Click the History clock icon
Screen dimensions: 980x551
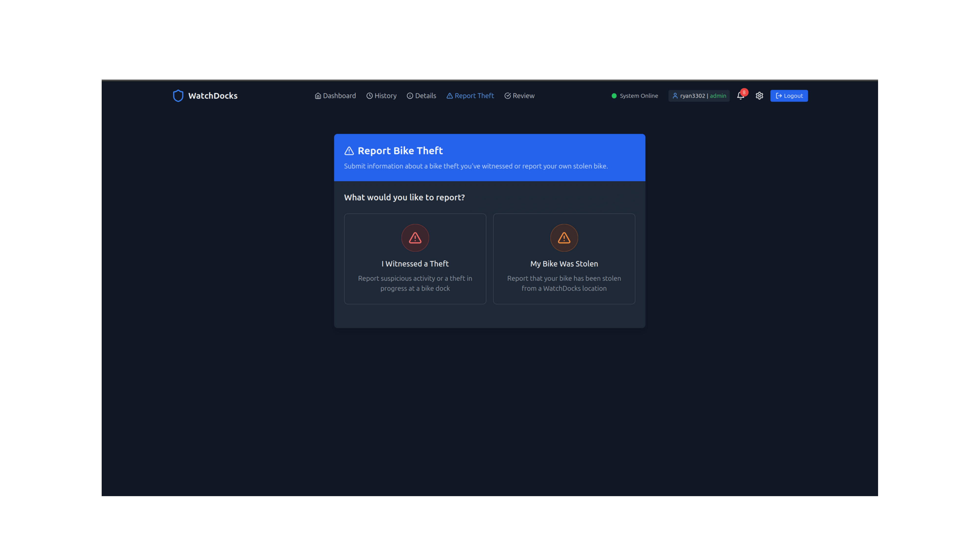(369, 96)
